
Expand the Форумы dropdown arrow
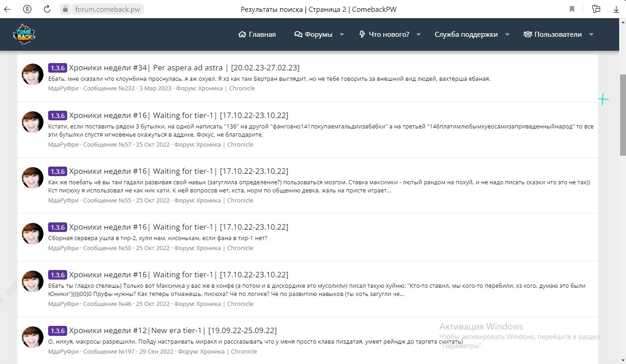tap(342, 34)
